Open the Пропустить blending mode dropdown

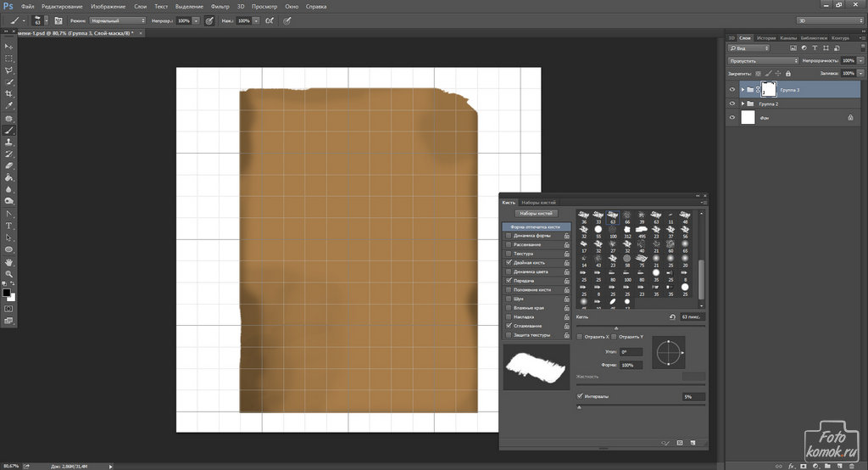click(x=763, y=60)
